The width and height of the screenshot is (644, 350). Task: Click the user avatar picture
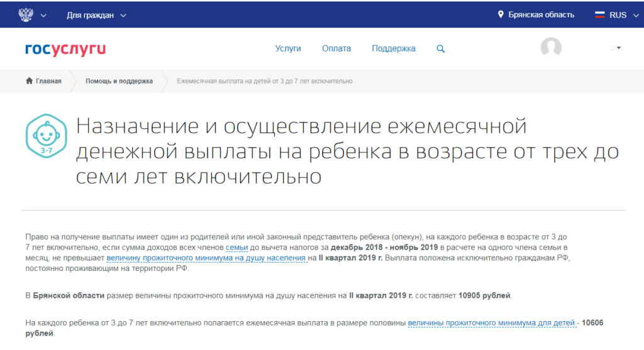coord(551,48)
